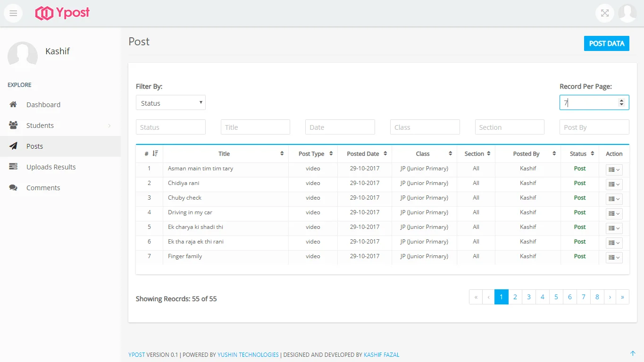Image resolution: width=644 pixels, height=362 pixels.
Task: Click the Comments speech bubble icon
Action: coord(13,188)
